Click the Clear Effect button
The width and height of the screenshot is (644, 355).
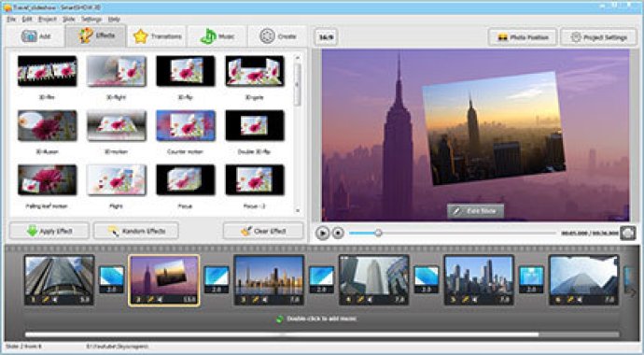[263, 231]
